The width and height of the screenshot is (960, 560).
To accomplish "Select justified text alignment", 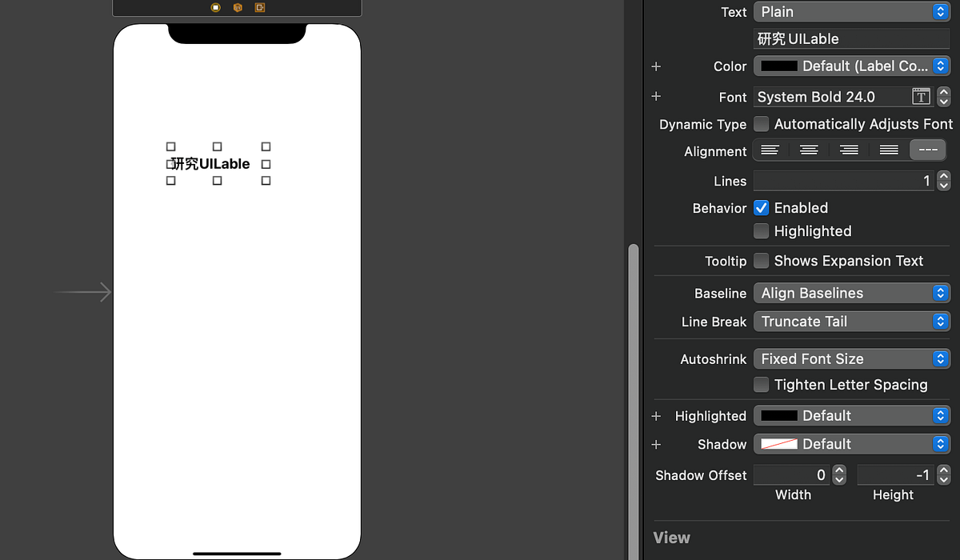I will 889,150.
